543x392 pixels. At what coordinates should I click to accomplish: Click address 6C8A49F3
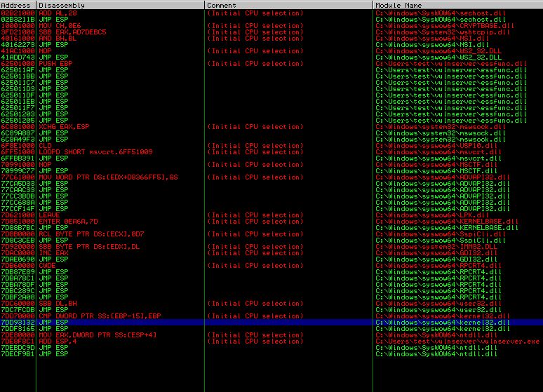pos(18,140)
